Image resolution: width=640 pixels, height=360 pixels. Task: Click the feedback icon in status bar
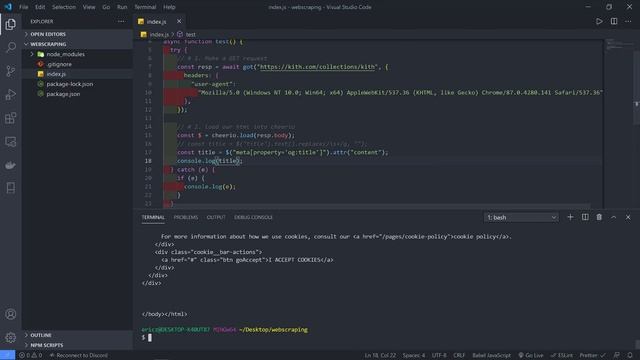coord(617,355)
